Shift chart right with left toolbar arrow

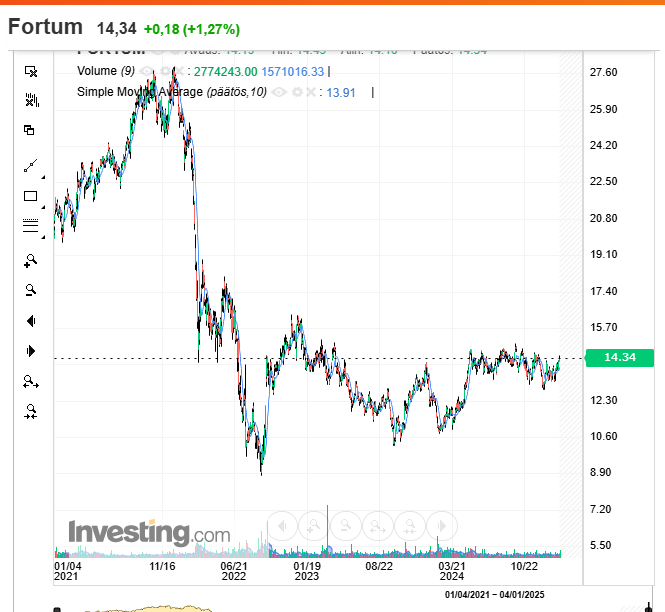(31, 351)
